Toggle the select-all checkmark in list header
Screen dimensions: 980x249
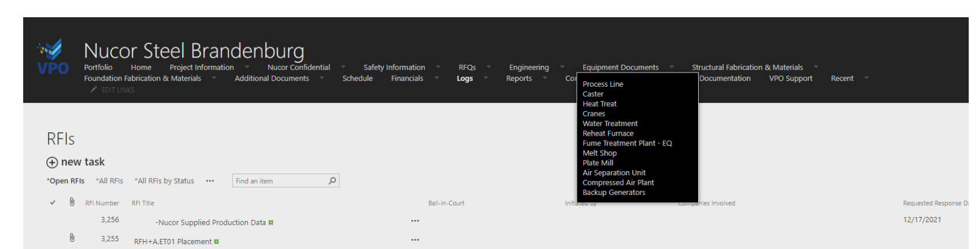click(x=53, y=203)
